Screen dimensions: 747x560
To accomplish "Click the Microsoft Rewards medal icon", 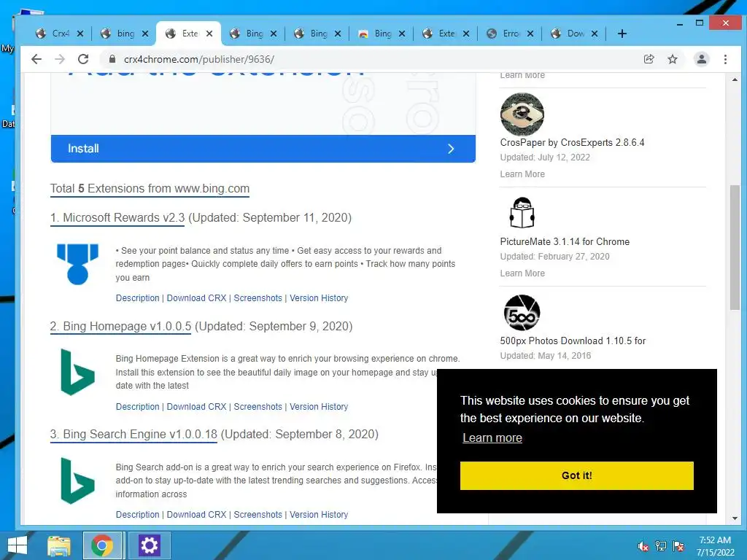I will click(x=77, y=264).
